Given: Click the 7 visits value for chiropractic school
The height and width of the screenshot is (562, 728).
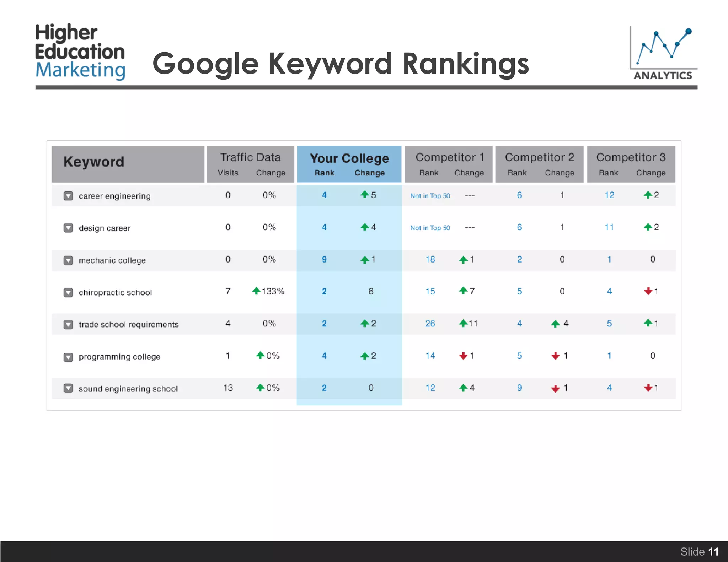Looking at the screenshot, I should pyautogui.click(x=228, y=291).
